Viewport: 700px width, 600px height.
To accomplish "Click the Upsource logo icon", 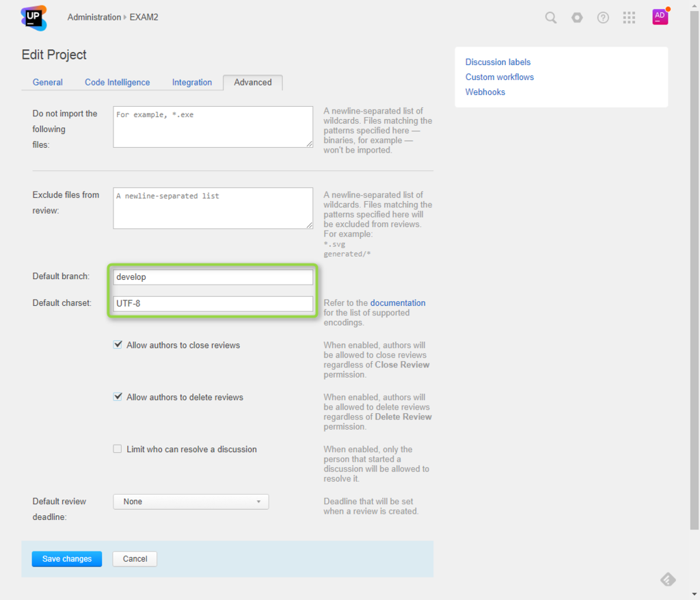I will pos(34,18).
